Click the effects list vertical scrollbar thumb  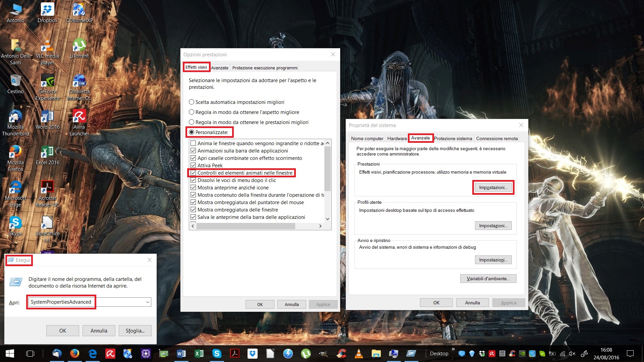click(x=328, y=169)
